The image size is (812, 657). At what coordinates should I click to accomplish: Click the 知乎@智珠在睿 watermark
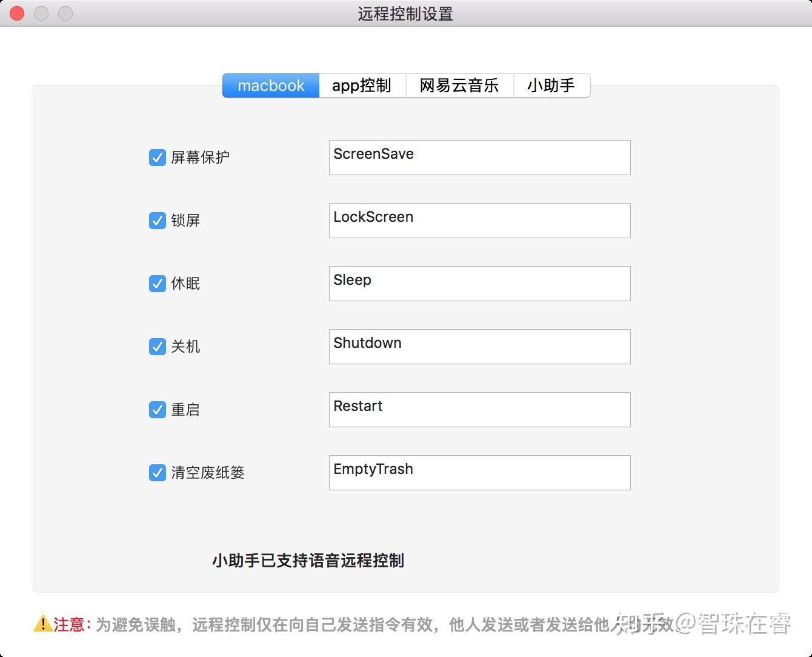(703, 623)
